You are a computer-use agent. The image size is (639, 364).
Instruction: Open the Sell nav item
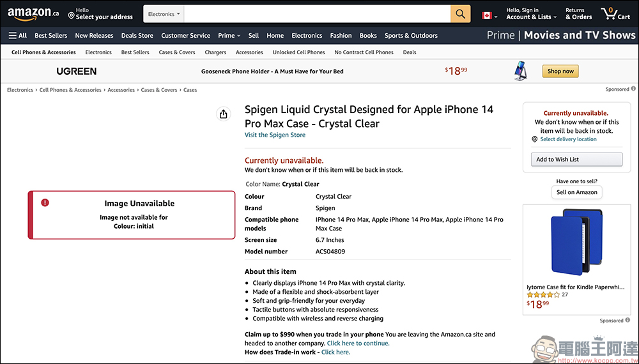click(254, 35)
